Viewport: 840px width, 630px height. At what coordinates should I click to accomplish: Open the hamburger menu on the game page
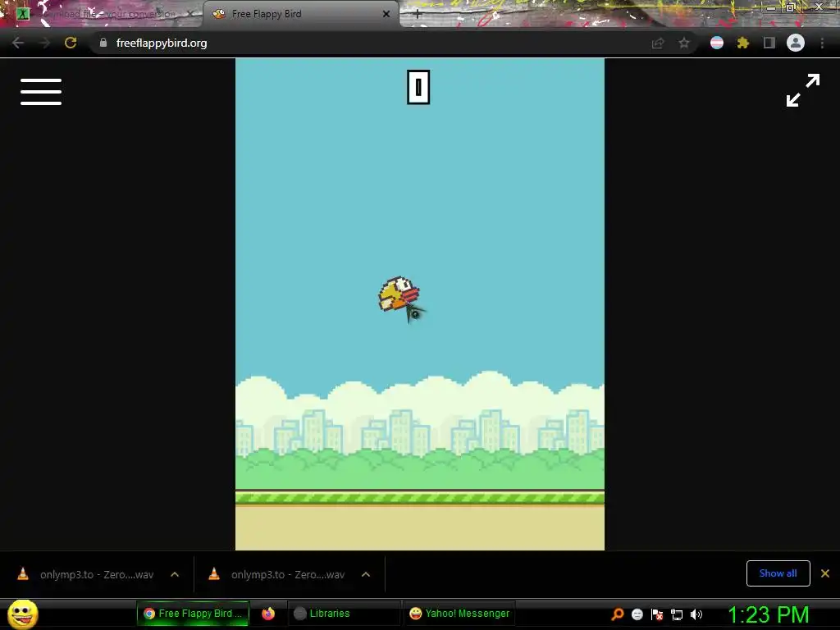pyautogui.click(x=41, y=92)
